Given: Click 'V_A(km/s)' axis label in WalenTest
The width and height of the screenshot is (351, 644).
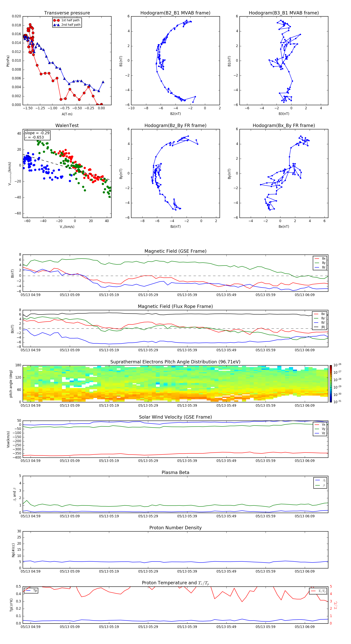Looking at the screenshot, I should click(67, 227).
